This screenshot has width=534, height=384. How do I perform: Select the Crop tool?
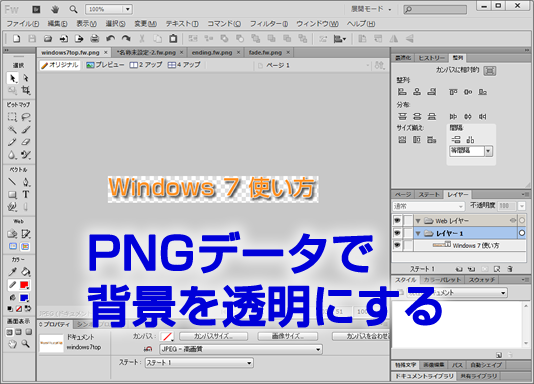[x=26, y=91]
